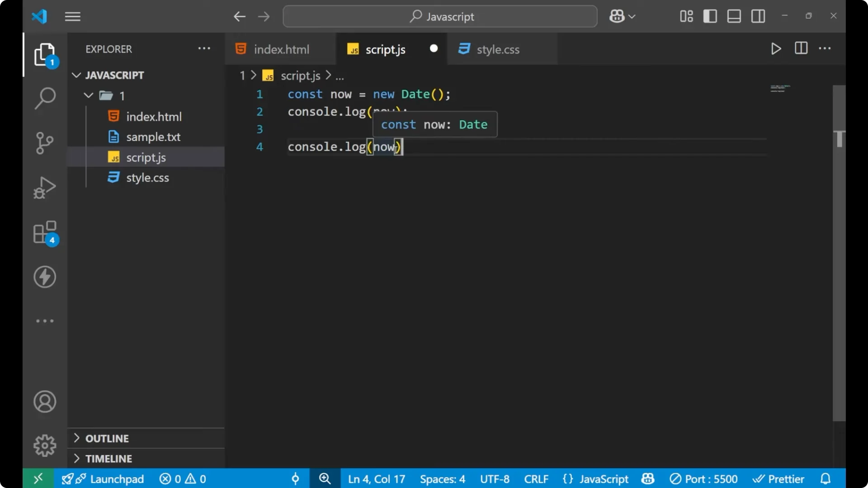Toggle the Panel visibility

[x=734, y=16]
